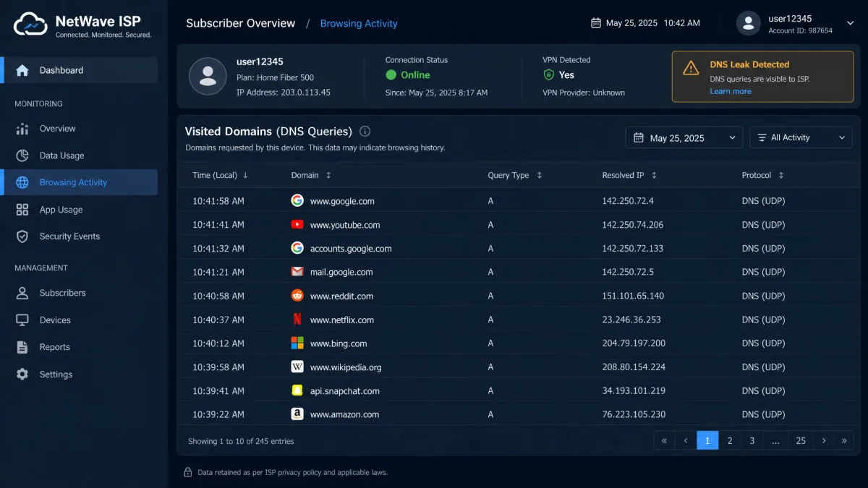Click the Amazon favicon in the domain list
The width and height of the screenshot is (868, 488).
[x=297, y=414]
